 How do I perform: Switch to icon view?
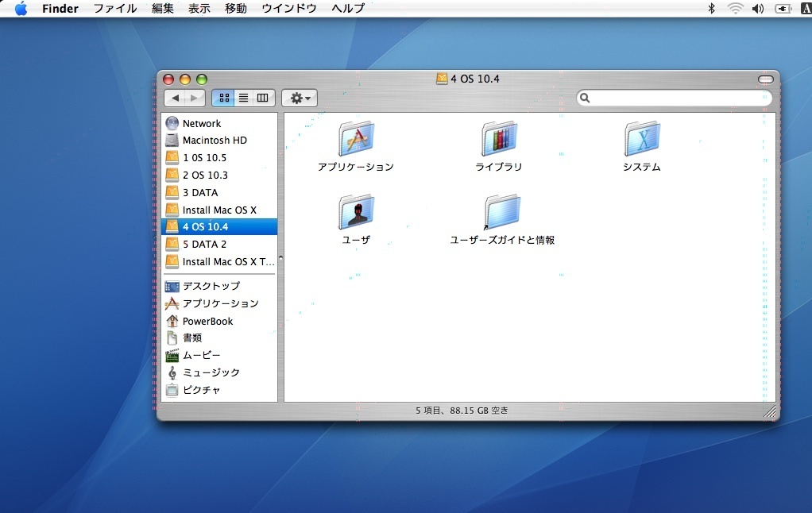pyautogui.click(x=224, y=98)
